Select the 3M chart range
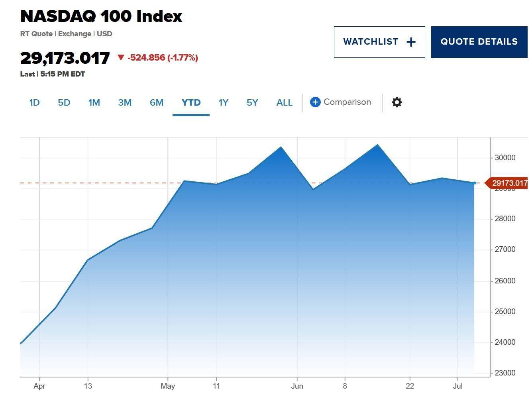The height and width of the screenshot is (397, 532). coord(125,103)
